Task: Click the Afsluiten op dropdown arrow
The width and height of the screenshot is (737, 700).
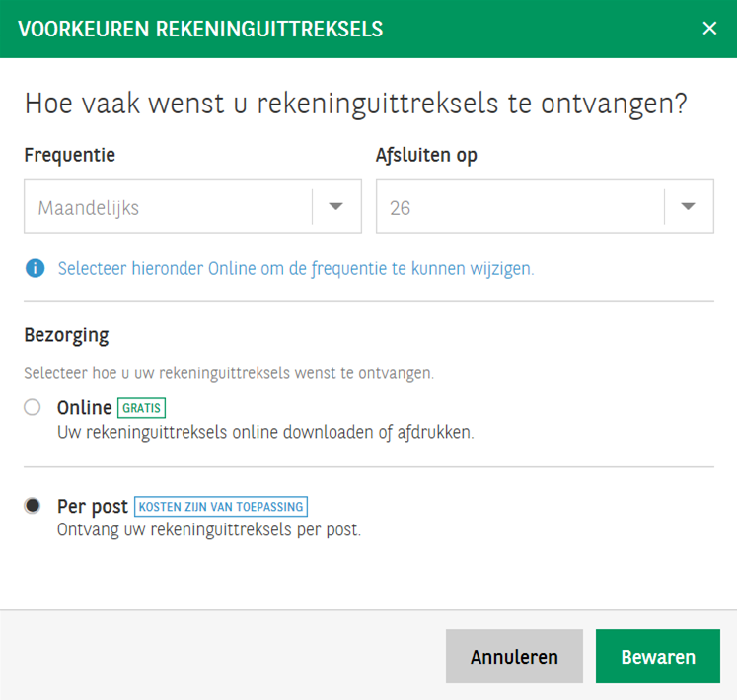Action: [x=688, y=207]
